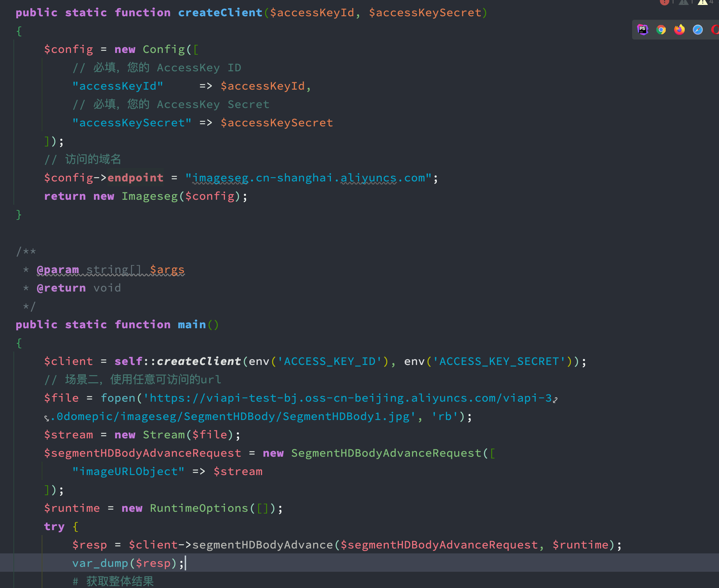Viewport: 719px width, 588px height.
Task: Click the Imageseg class in return statement
Action: 150,196
